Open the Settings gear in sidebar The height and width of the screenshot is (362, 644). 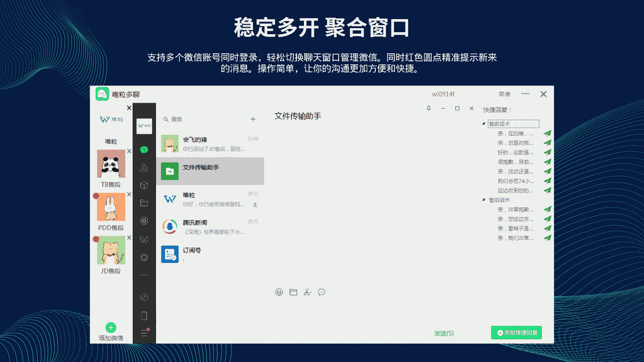(x=144, y=220)
